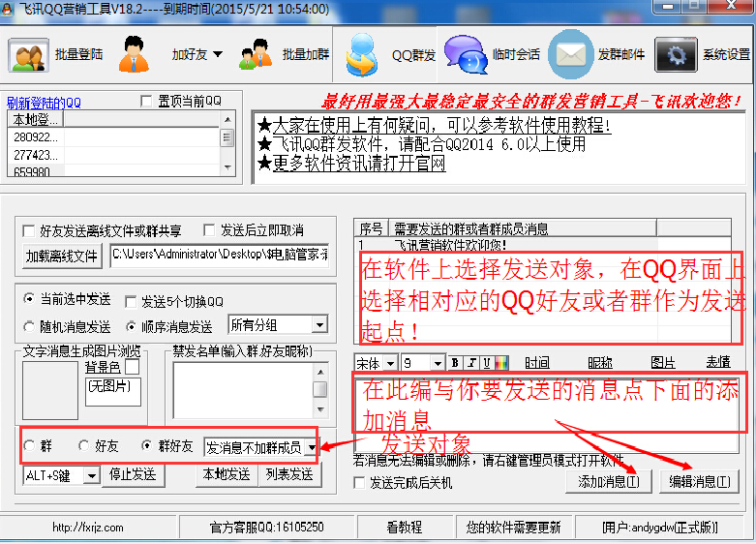Screen dimensions: 756x544
Task: Open the font size 9 dropdown
Action: (438, 363)
